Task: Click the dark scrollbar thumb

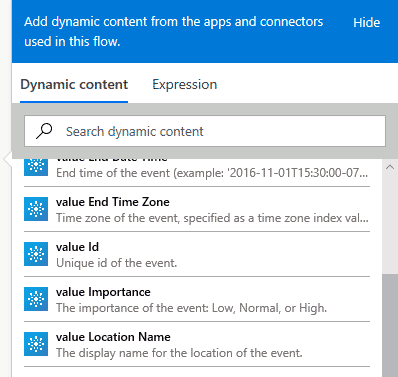Action: [x=390, y=325]
